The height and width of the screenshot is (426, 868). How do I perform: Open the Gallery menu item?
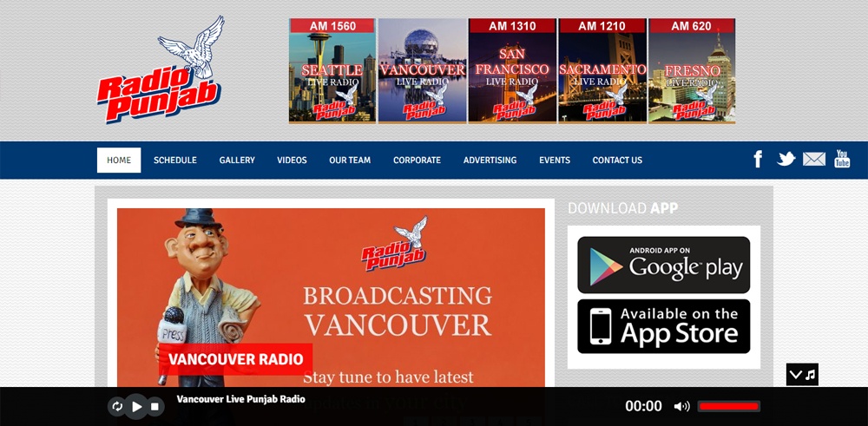[237, 160]
